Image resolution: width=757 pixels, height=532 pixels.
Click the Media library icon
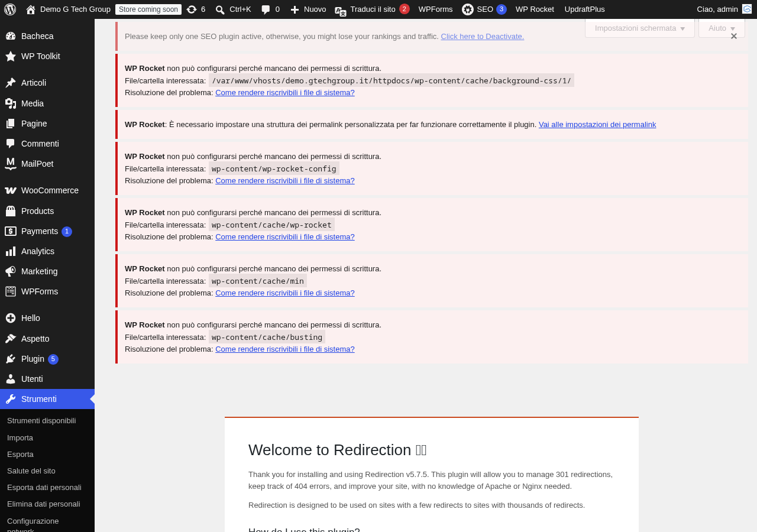pyautogui.click(x=11, y=103)
